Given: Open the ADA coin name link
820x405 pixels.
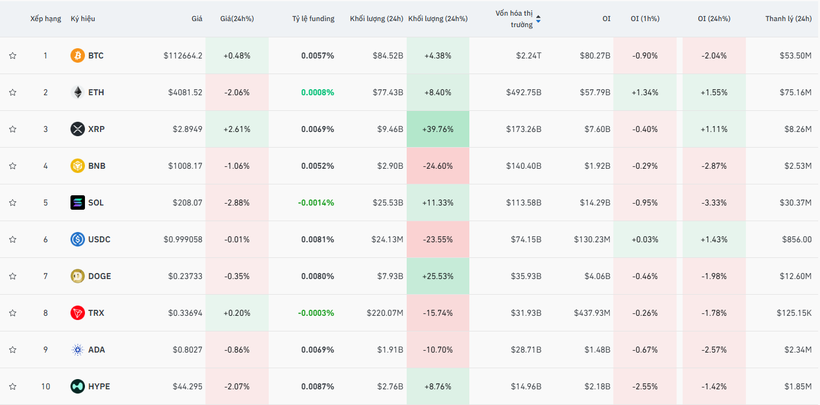Looking at the screenshot, I should click(x=96, y=350).
